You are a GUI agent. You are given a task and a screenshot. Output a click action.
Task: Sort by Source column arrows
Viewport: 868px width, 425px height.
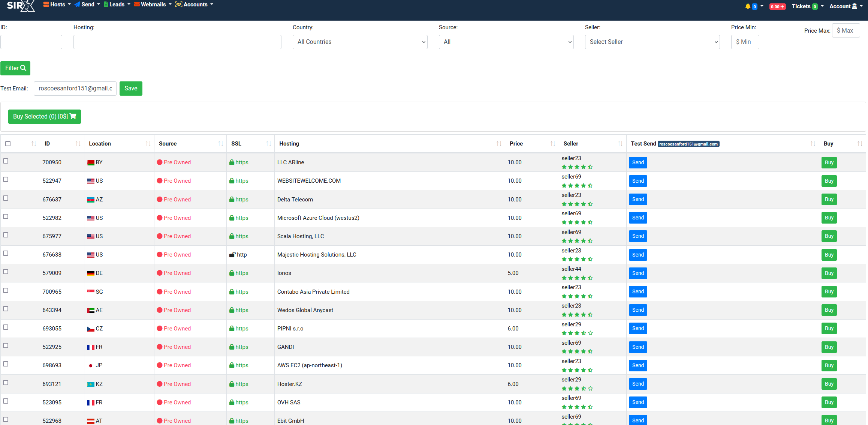(220, 144)
